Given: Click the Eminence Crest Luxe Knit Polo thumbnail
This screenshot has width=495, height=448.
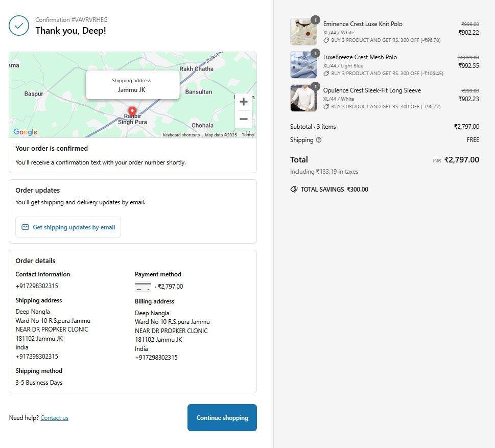Looking at the screenshot, I should pos(303,32).
